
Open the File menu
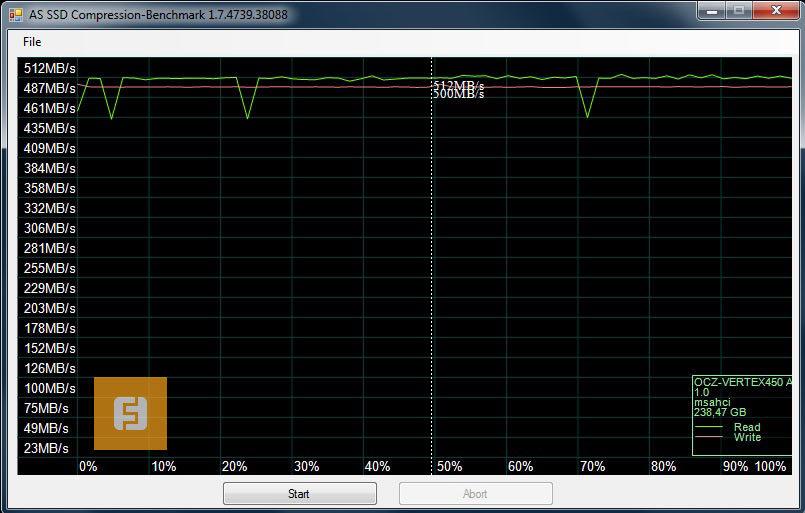tap(32, 42)
